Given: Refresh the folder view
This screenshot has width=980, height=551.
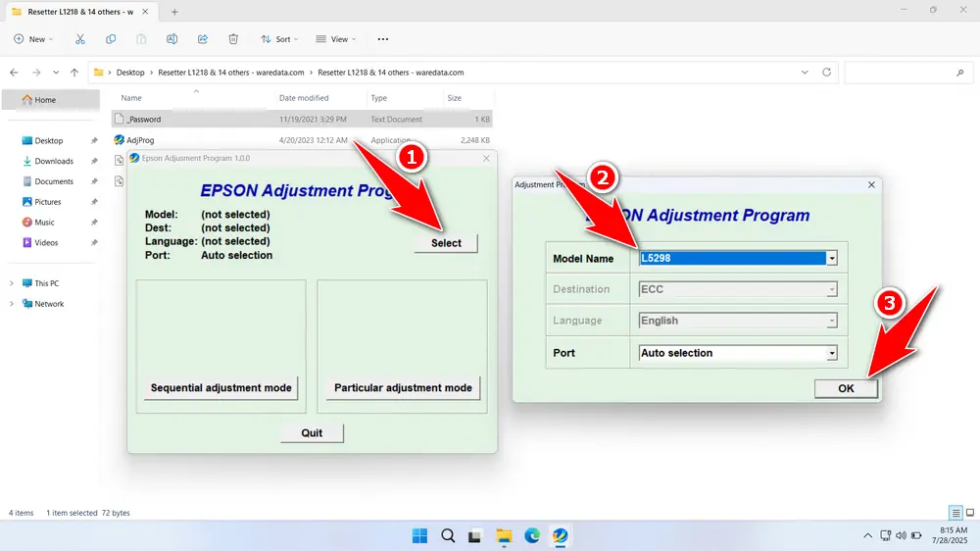Looking at the screenshot, I should (826, 72).
